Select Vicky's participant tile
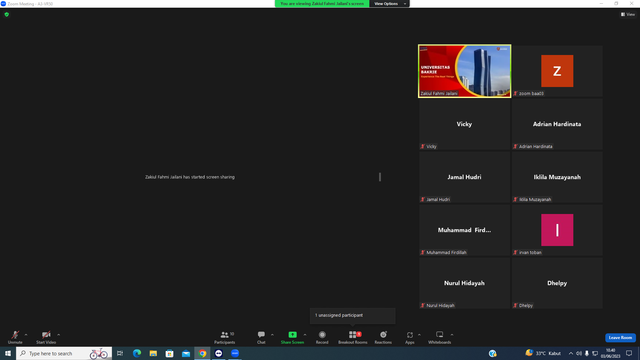 pos(464,124)
